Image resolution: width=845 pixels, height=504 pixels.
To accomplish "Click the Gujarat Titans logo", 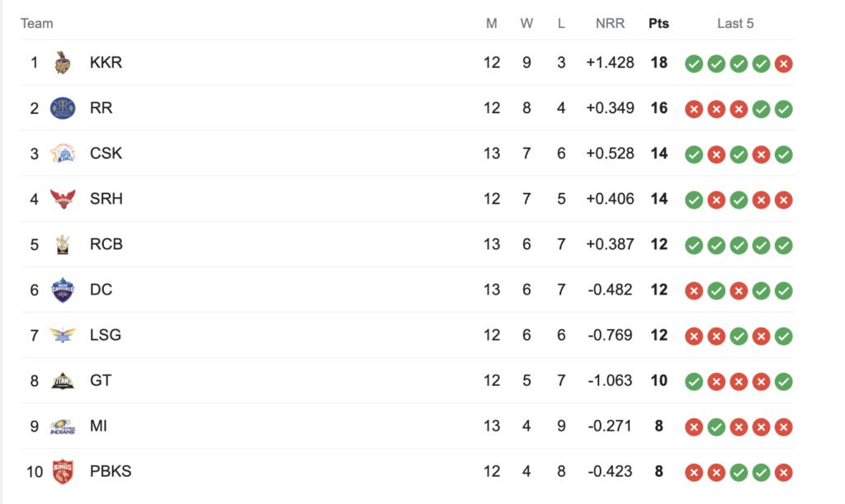I will [x=63, y=381].
